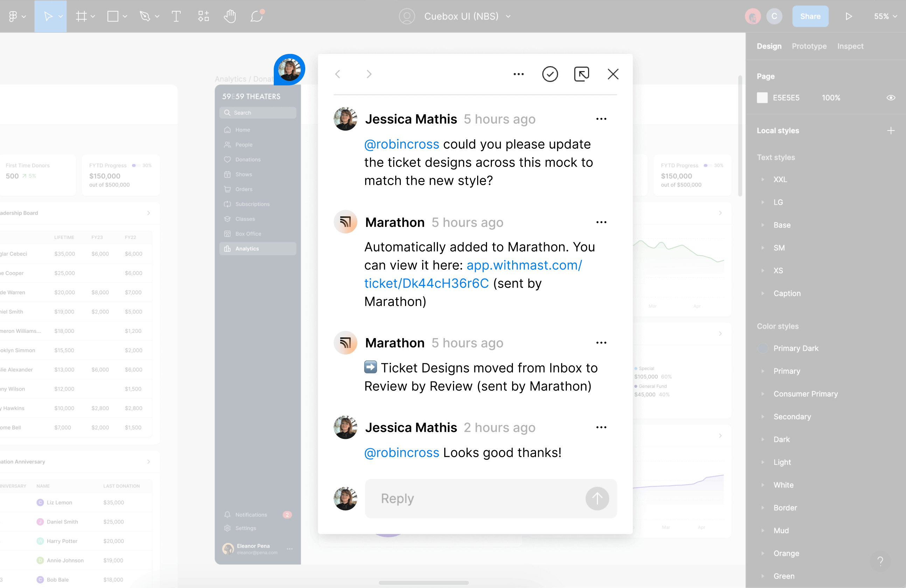This screenshot has height=588, width=906.
Task: Click the E5E5E5 page color swatch
Action: (x=762, y=98)
